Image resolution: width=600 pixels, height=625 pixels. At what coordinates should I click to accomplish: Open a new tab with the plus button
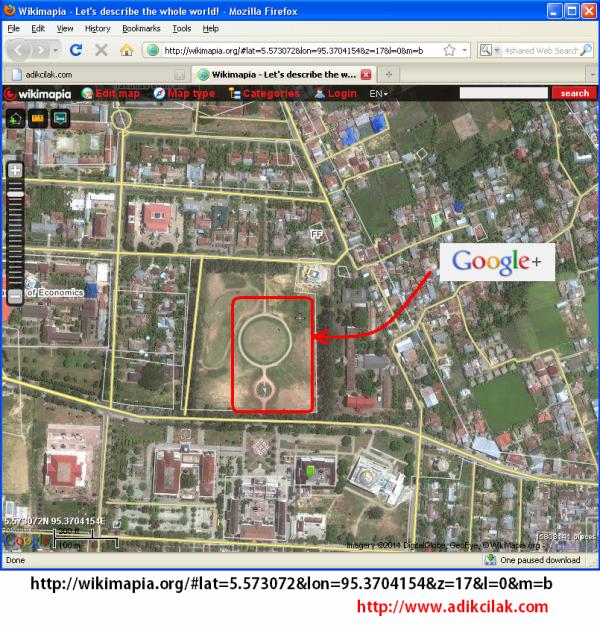tap(389, 75)
